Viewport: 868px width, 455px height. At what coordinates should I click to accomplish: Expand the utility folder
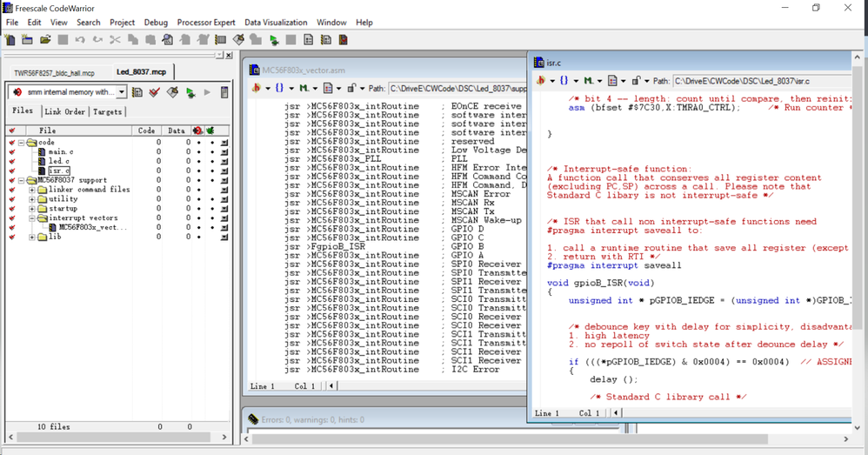point(32,199)
